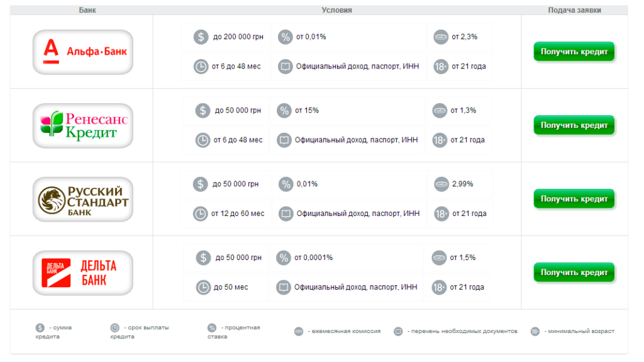Click the dollar icon in Russian Standard row
The width and height of the screenshot is (644, 362).
(x=200, y=184)
